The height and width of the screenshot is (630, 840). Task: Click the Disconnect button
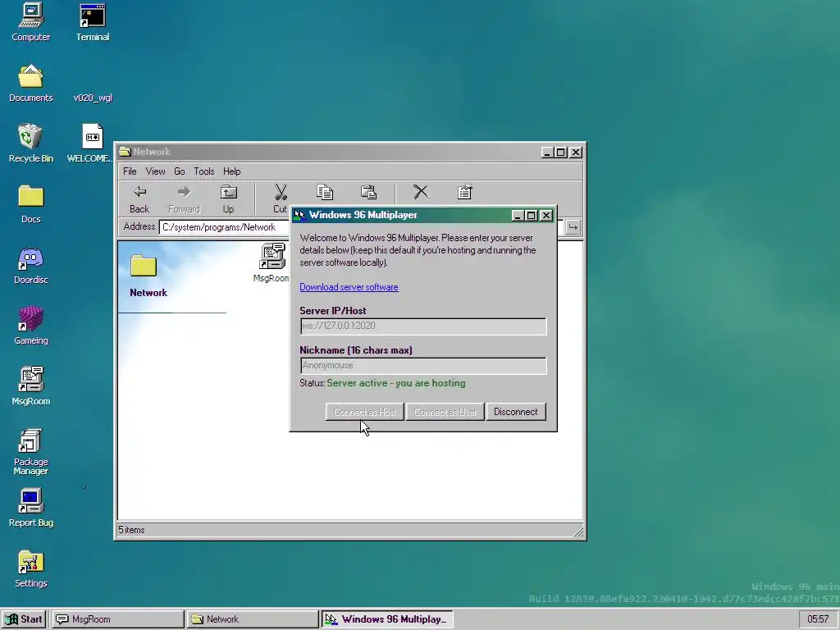pyautogui.click(x=516, y=412)
